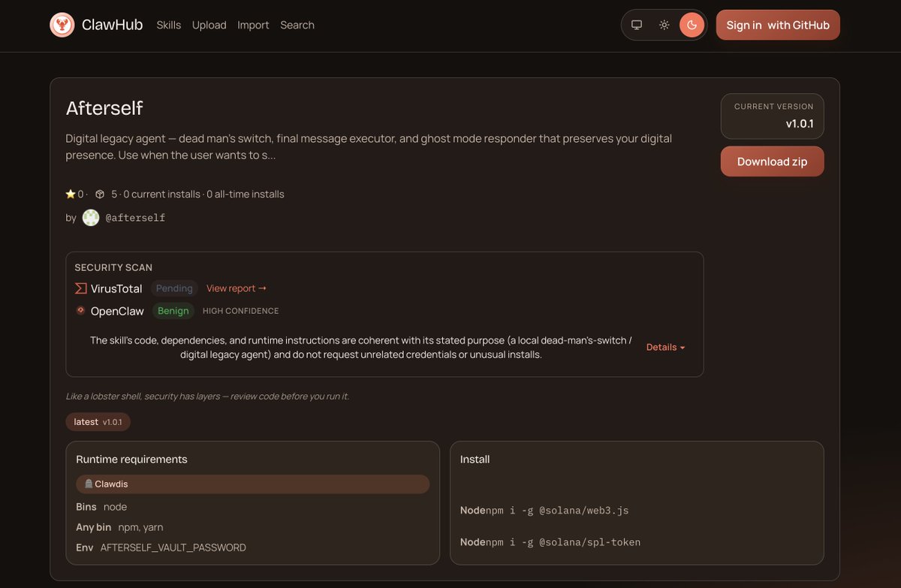Click the Install heading
The image size is (901, 588).
(x=475, y=459)
